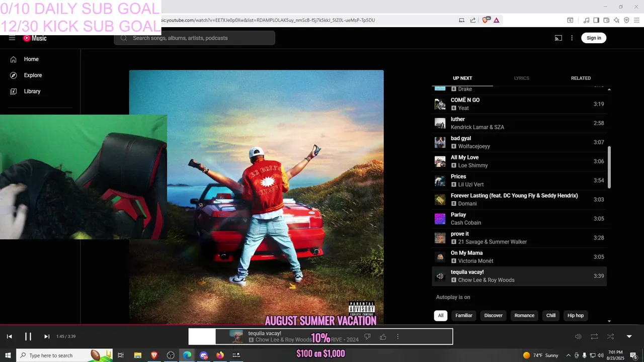The height and width of the screenshot is (362, 644).
Task: Play bad gyal by Wolfacejoeyy
Action: (519, 142)
